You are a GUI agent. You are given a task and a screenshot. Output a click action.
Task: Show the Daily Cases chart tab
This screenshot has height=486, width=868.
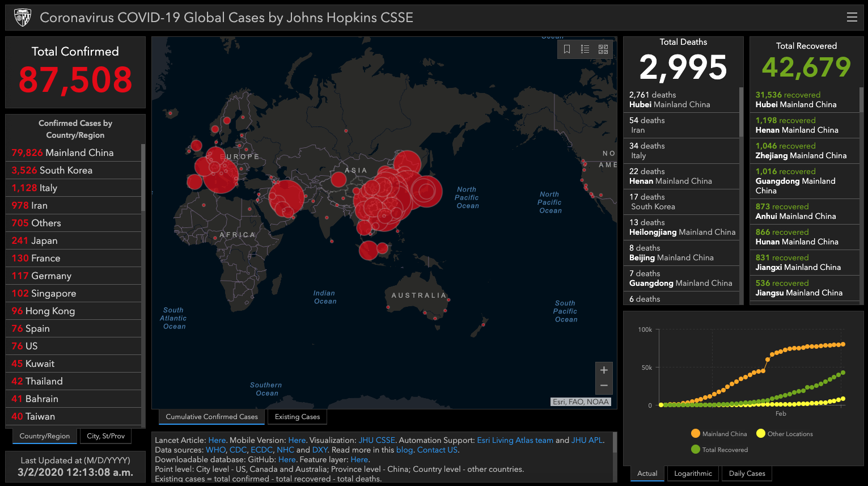click(747, 474)
